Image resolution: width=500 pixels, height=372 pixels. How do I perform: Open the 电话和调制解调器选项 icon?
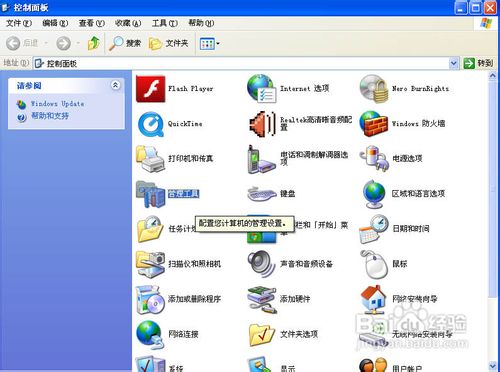[x=261, y=159]
